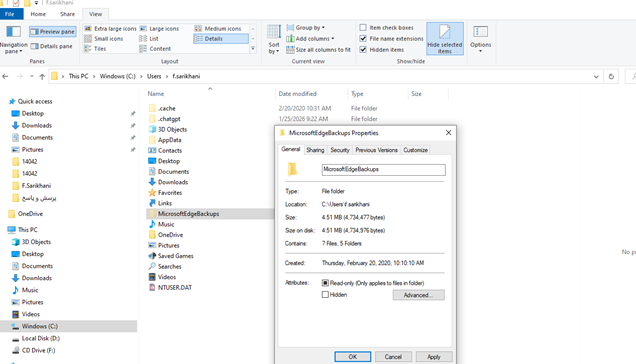
Task: Click the Apply button
Action: [434, 357]
